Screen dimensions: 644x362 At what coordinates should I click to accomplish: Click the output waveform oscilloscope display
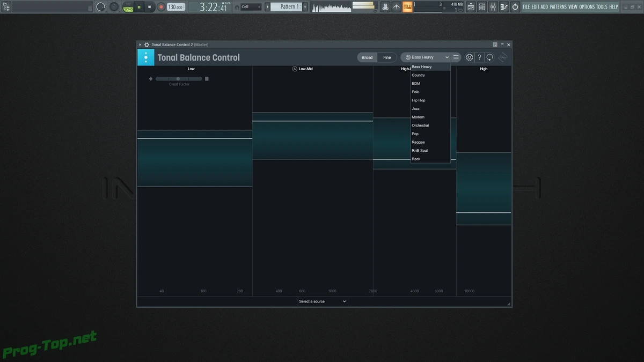(331, 7)
